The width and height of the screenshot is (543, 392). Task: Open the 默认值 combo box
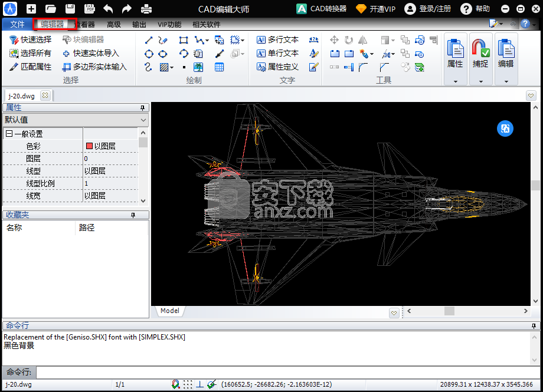(76, 120)
